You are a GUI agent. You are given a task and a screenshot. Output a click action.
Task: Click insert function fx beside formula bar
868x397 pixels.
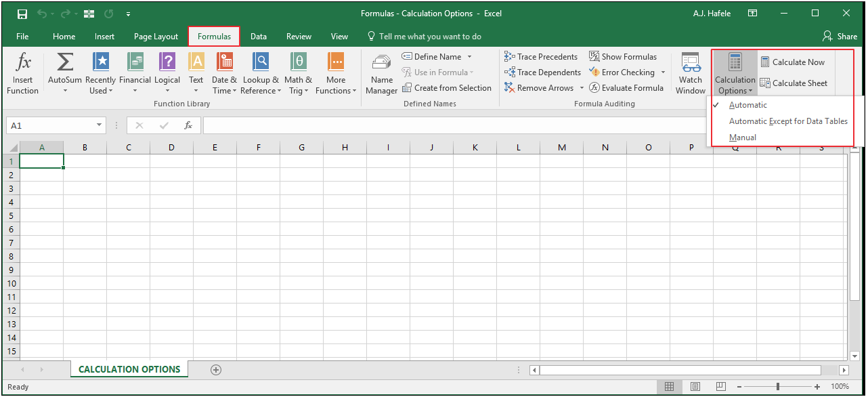tap(188, 125)
